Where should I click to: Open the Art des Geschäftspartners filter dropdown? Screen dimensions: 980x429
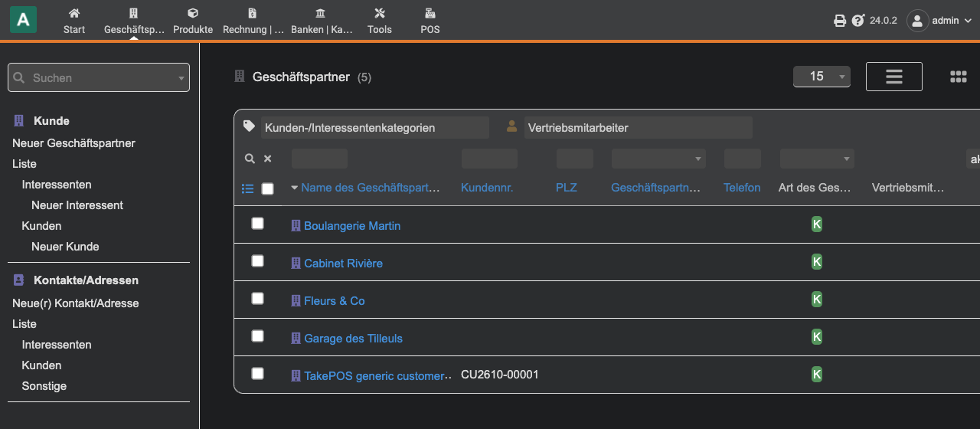click(x=817, y=159)
